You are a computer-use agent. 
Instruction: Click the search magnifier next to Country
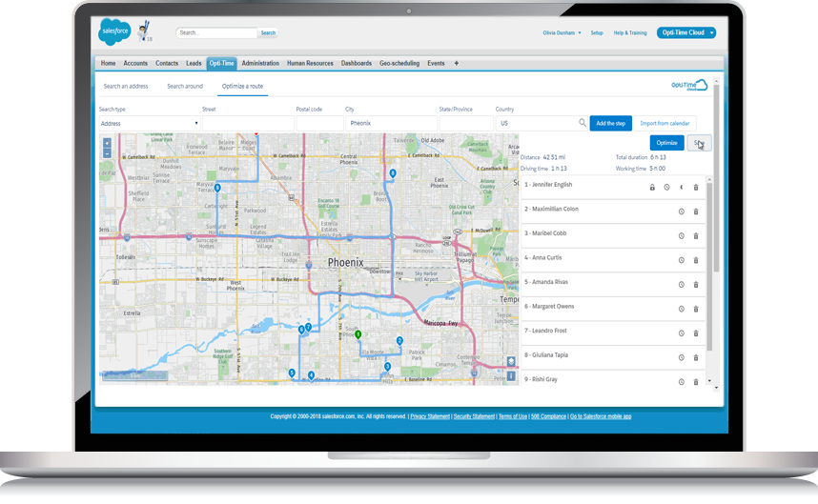click(583, 123)
